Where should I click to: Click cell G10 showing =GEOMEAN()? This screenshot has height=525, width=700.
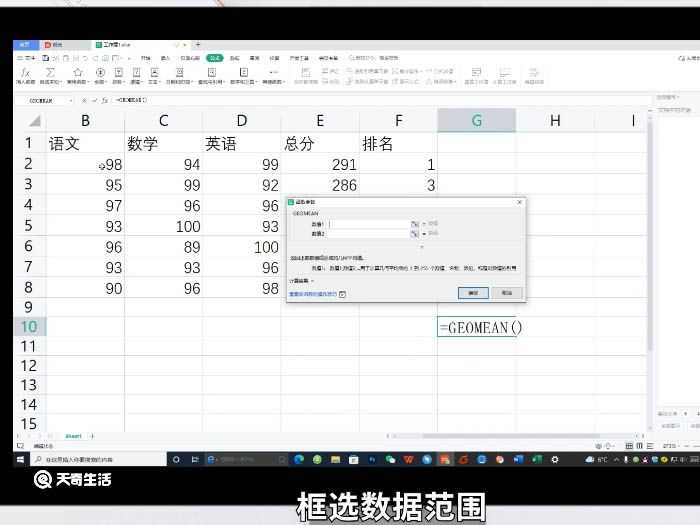pyautogui.click(x=476, y=327)
